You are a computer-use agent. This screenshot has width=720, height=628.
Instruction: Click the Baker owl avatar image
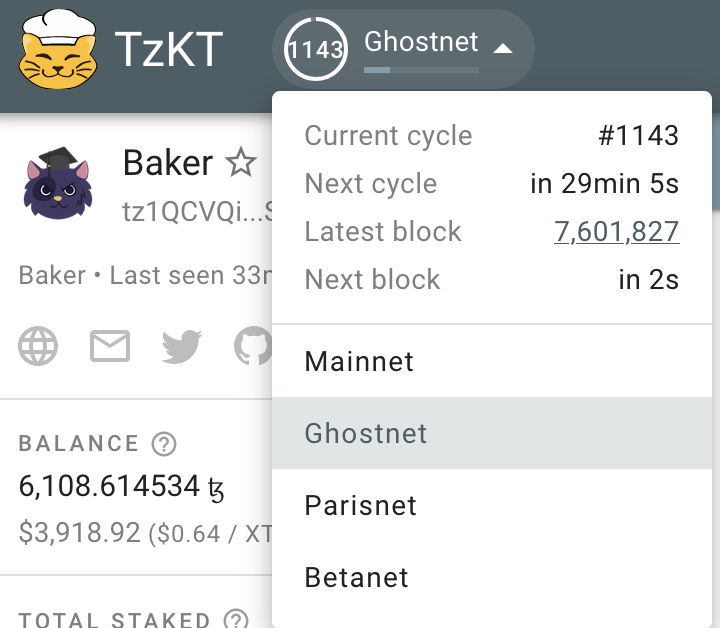click(57, 182)
